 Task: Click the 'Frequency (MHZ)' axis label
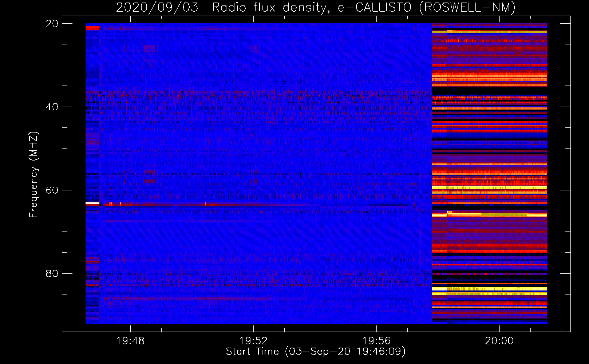[x=33, y=175]
